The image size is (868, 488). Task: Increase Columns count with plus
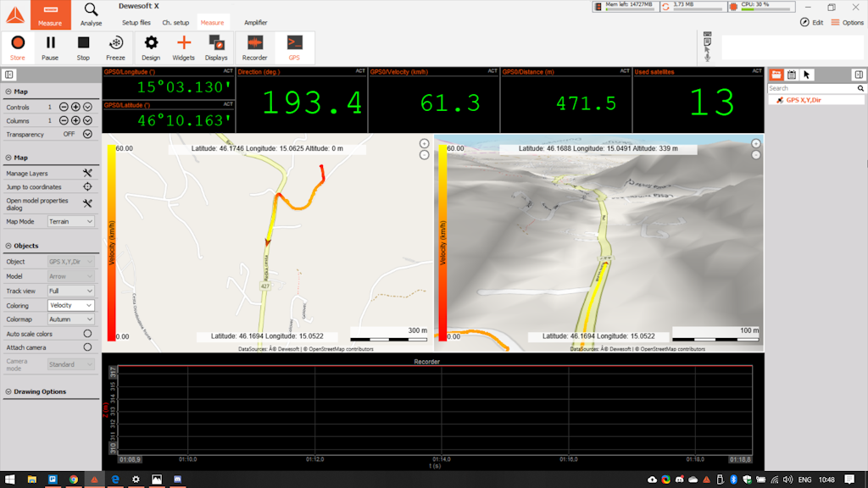75,120
